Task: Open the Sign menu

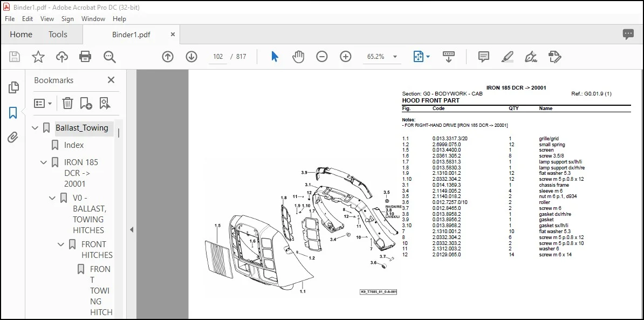Action: click(x=67, y=19)
